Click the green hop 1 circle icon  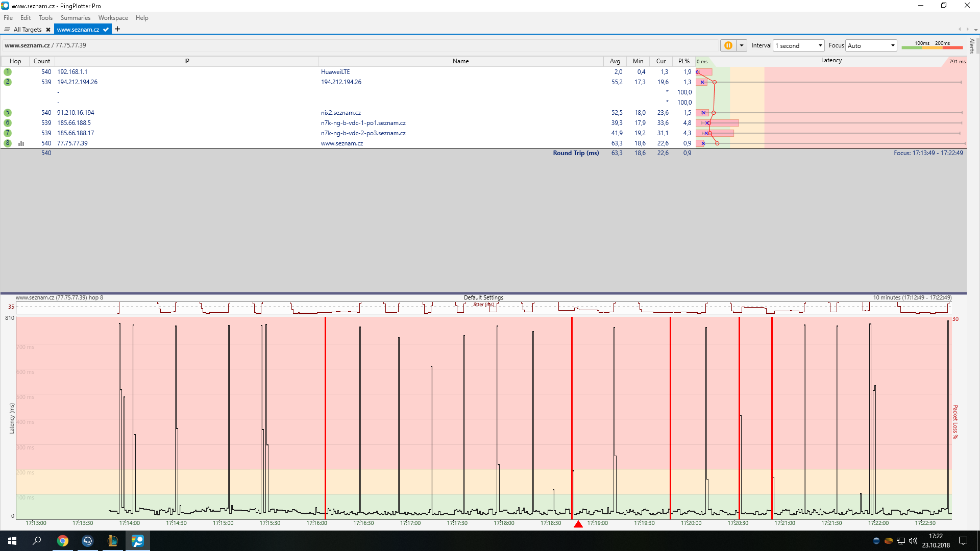coord(8,72)
